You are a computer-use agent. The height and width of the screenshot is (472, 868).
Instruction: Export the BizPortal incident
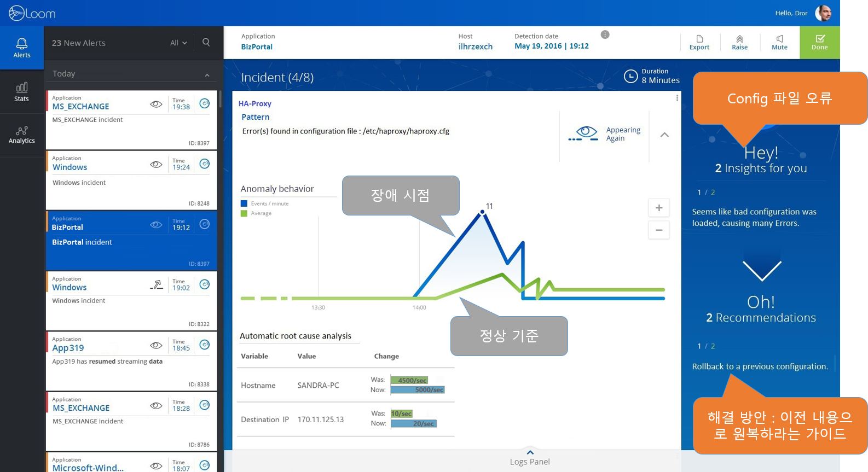pos(699,43)
